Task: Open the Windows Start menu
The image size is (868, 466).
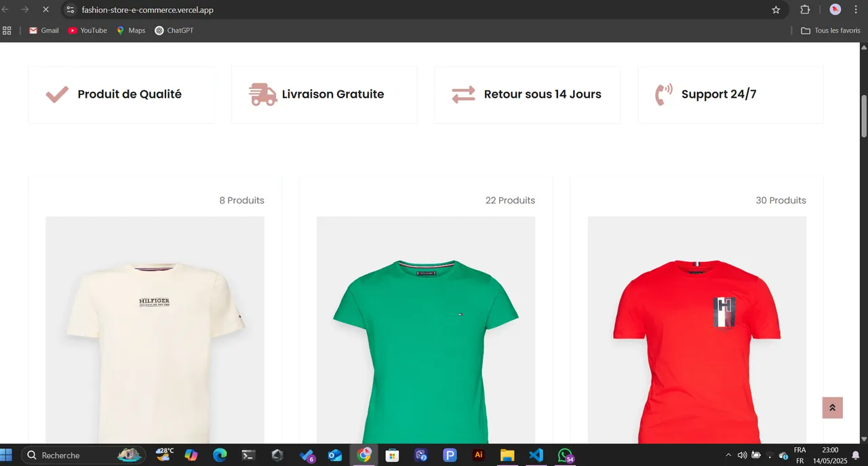Action: point(6,455)
